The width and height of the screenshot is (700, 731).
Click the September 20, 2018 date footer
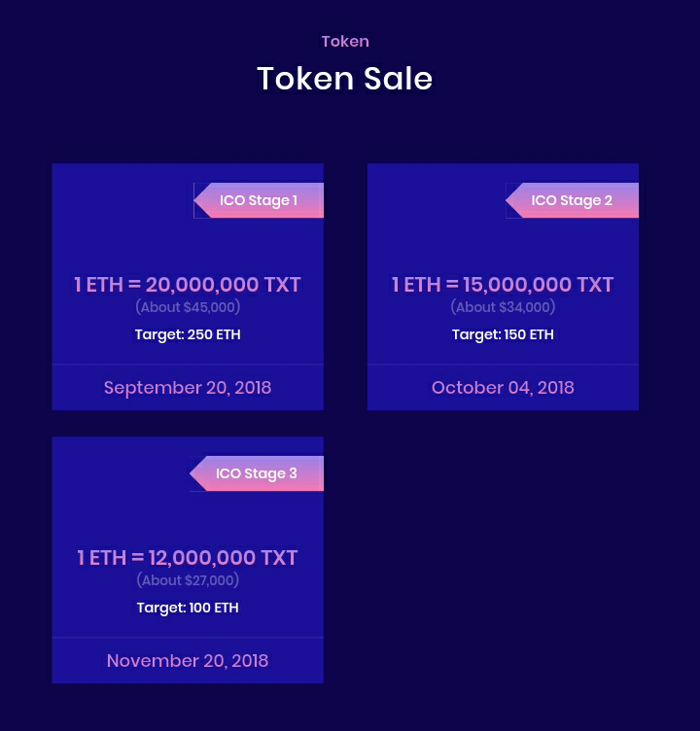[x=188, y=388]
